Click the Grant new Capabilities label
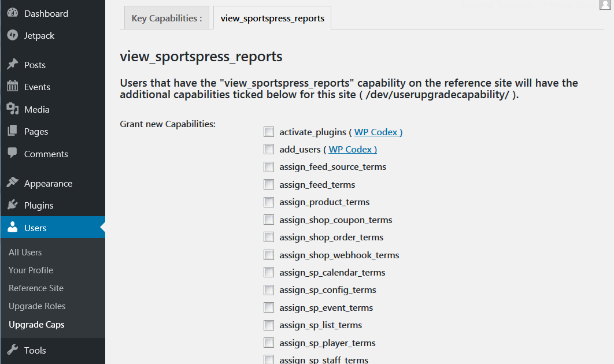614x364 pixels. tap(168, 124)
